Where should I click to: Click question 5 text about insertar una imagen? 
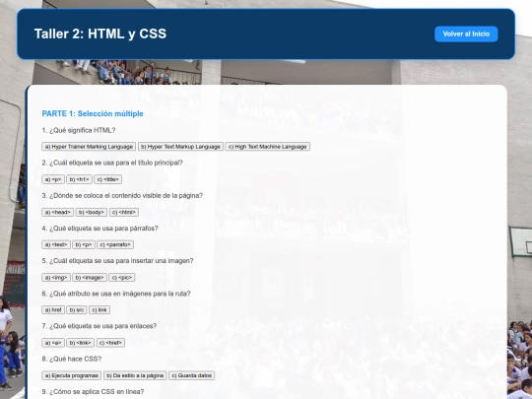click(x=118, y=261)
